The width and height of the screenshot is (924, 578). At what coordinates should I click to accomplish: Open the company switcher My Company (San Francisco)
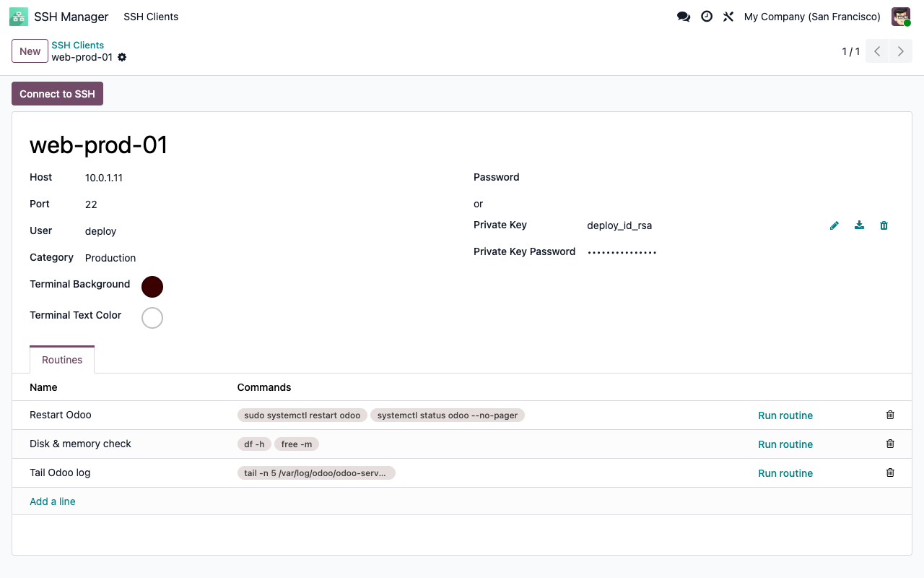tap(812, 17)
